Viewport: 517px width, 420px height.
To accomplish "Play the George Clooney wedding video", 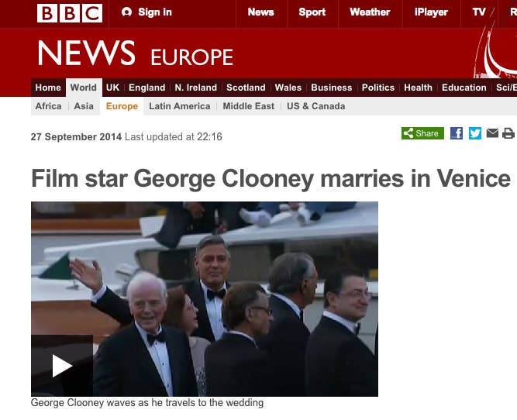I will 62,365.
